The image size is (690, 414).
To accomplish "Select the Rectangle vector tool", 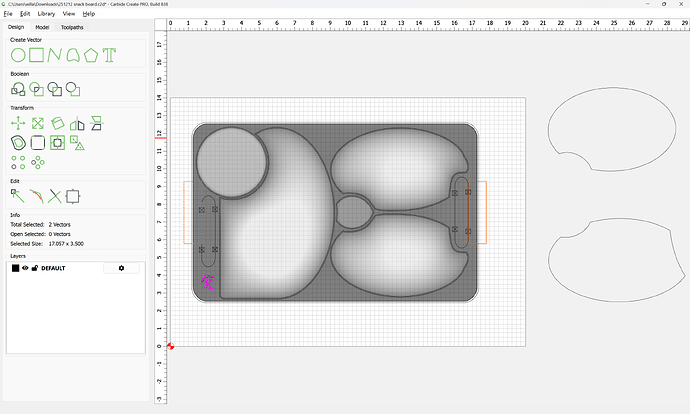I will (x=36, y=55).
